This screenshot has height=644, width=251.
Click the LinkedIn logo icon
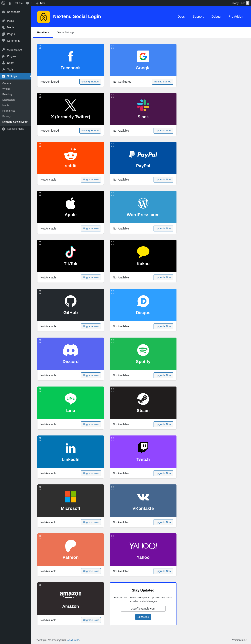71,448
